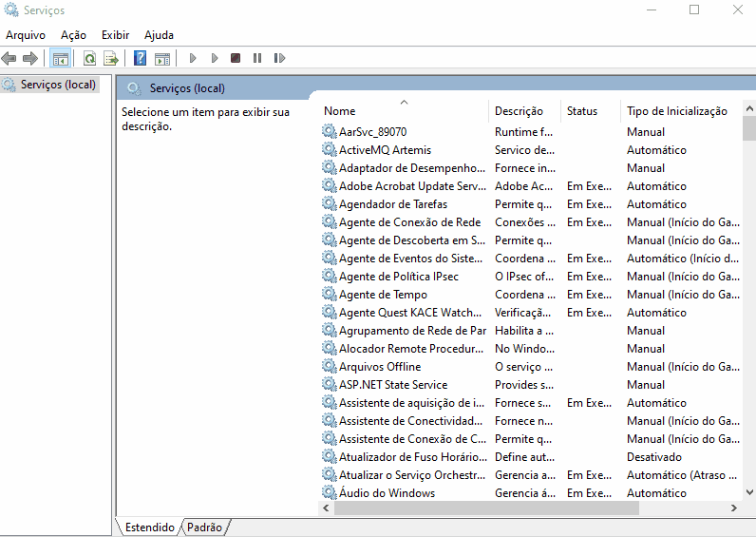Viewport: 756px width, 537px height.
Task: Click the 'Runtime f...' description cell
Action: 523,132
